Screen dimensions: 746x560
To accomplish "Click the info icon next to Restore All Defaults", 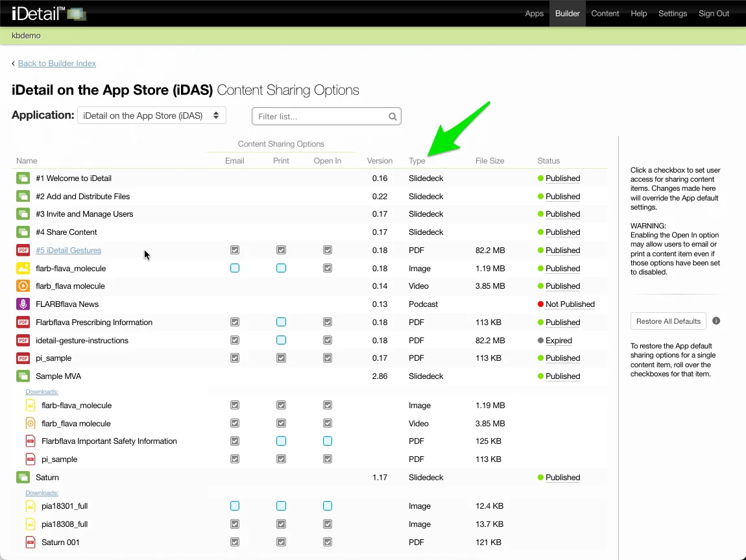I will click(x=716, y=321).
